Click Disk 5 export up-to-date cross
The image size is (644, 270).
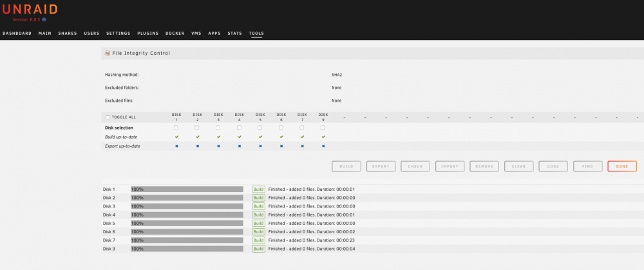tap(260, 146)
